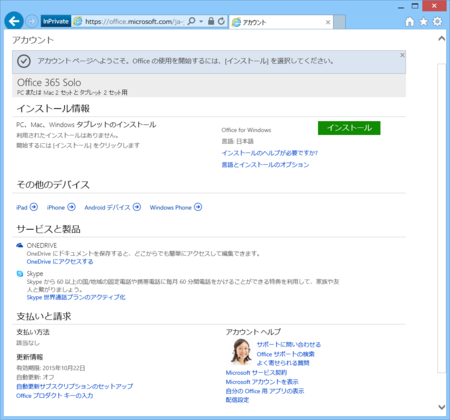Open 言語とインストールのオプション link
450x420 pixels.
pyautogui.click(x=265, y=165)
